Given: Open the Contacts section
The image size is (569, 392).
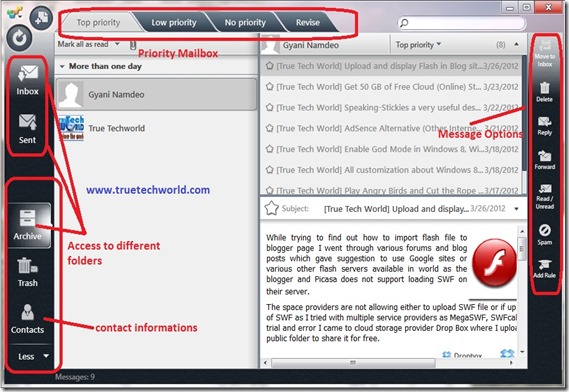Looking at the screenshot, I should point(27,319).
